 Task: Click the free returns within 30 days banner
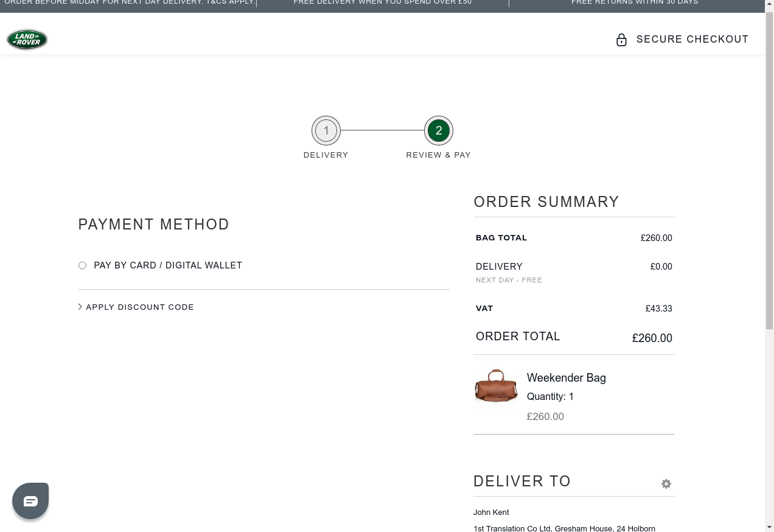coord(635,3)
